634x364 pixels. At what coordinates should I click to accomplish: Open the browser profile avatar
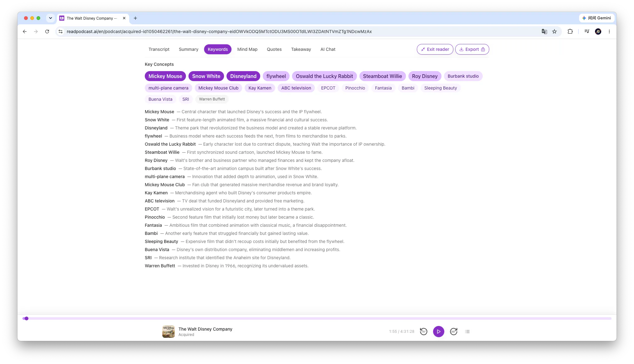(598, 32)
